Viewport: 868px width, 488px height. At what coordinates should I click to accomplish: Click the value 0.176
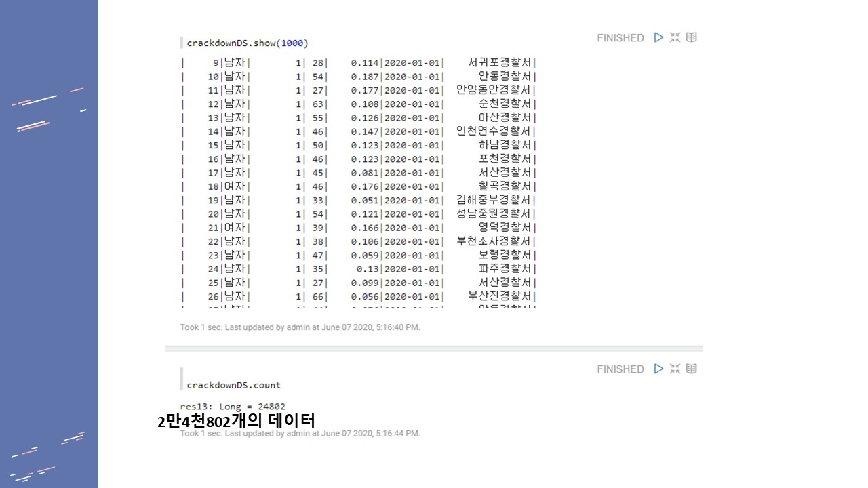[x=365, y=186]
